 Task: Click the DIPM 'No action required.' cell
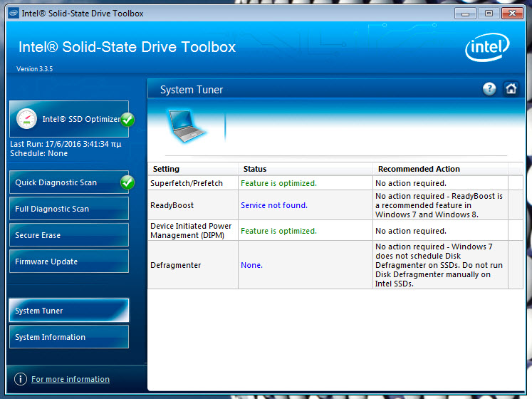pyautogui.click(x=440, y=231)
